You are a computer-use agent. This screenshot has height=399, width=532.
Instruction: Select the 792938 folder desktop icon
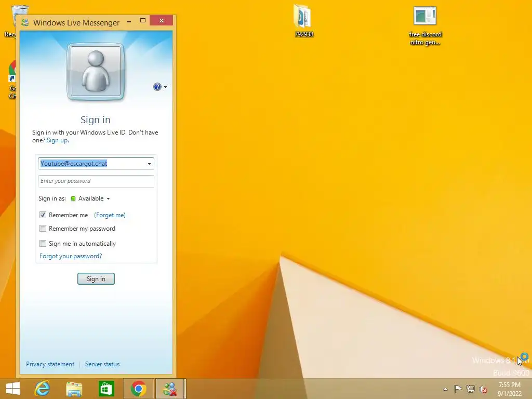(303, 20)
